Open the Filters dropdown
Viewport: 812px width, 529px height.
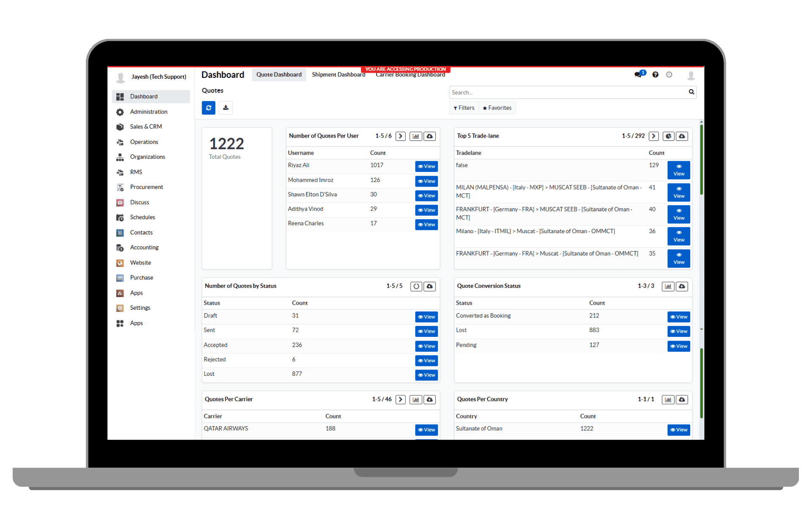(464, 108)
